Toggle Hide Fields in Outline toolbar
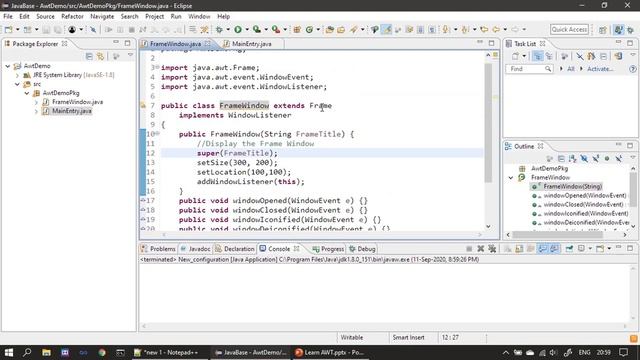Image resolution: width=640 pixels, height=360 pixels. pos(584,158)
